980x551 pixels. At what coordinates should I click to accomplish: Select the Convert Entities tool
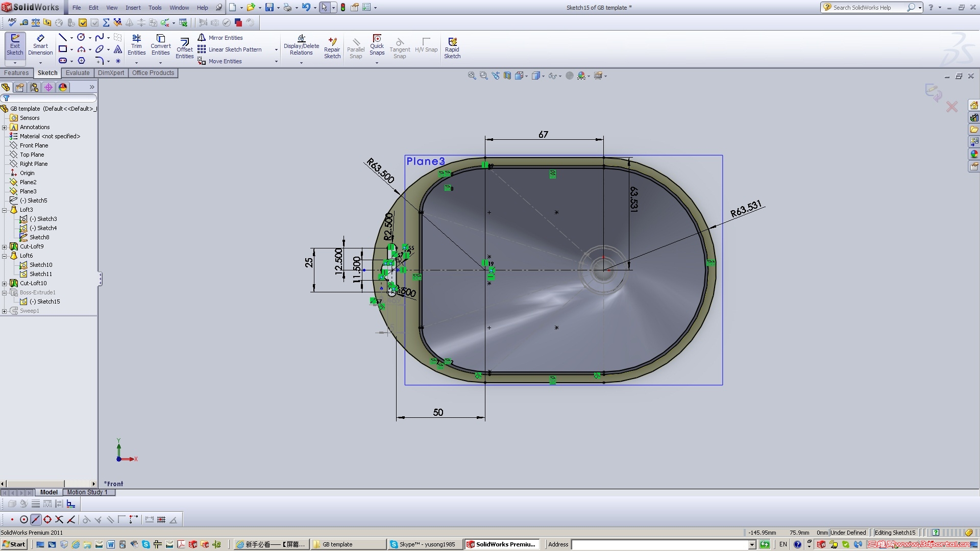[x=160, y=45]
